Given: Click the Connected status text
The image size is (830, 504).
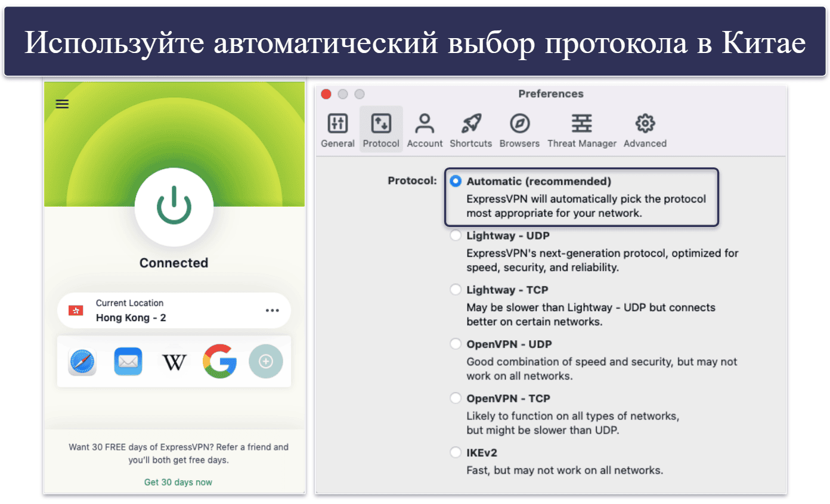Looking at the screenshot, I should click(x=174, y=263).
